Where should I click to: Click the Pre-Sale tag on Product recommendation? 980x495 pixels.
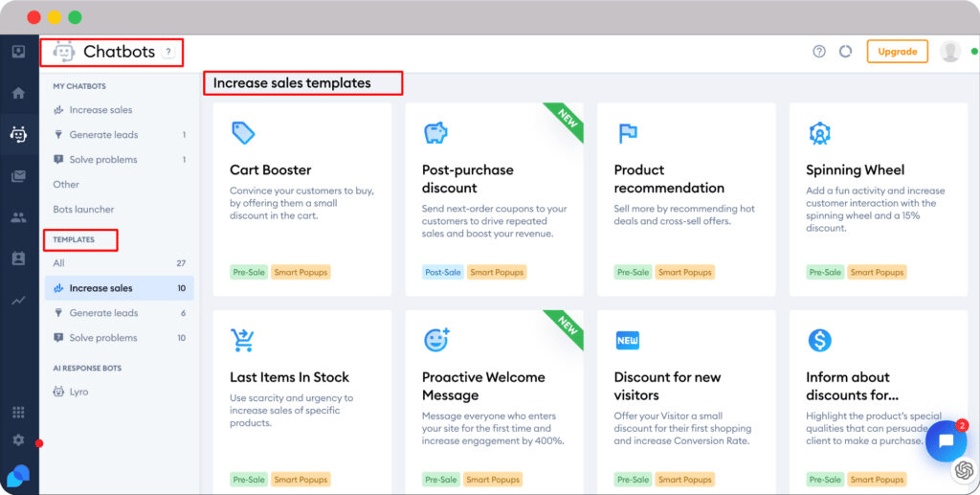tap(633, 273)
